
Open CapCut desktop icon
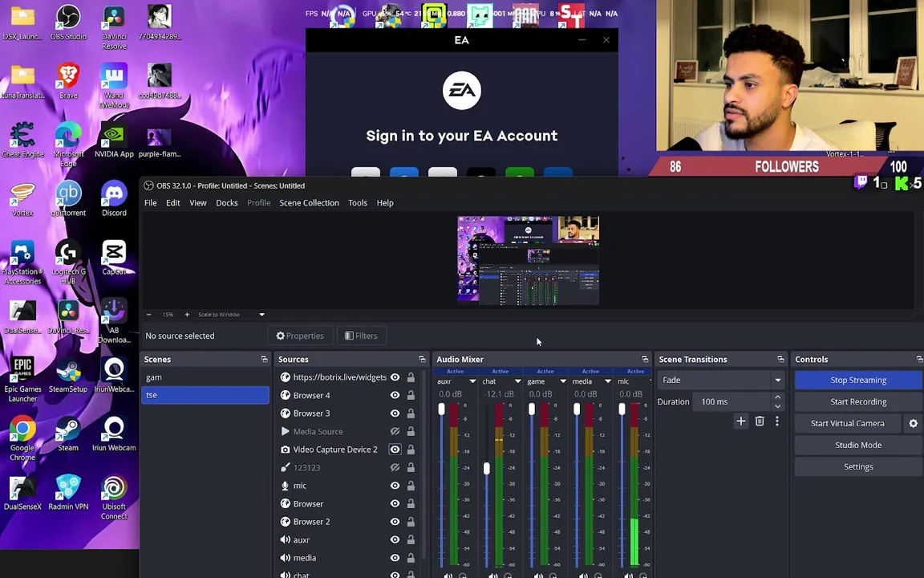[115, 258]
